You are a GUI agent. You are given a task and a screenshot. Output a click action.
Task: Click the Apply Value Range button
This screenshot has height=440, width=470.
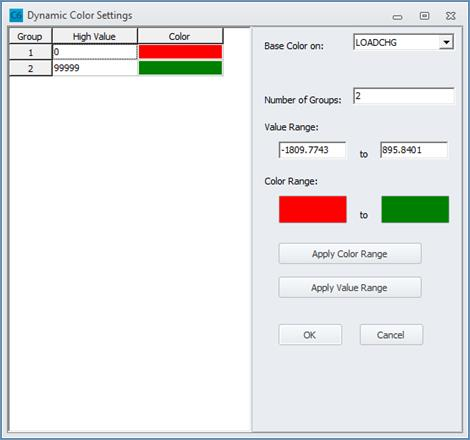click(x=350, y=287)
